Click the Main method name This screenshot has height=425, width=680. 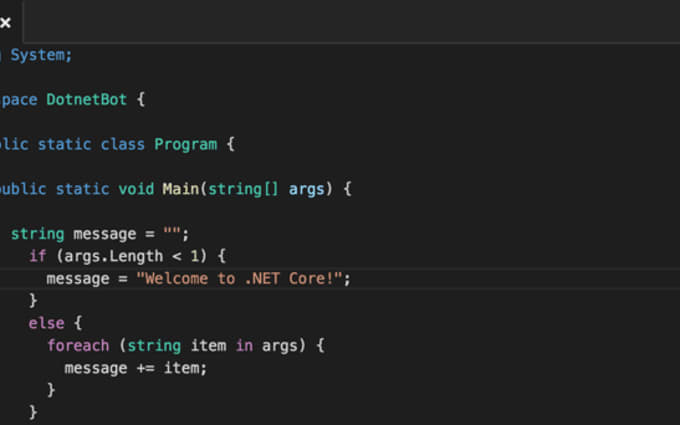[180, 189]
